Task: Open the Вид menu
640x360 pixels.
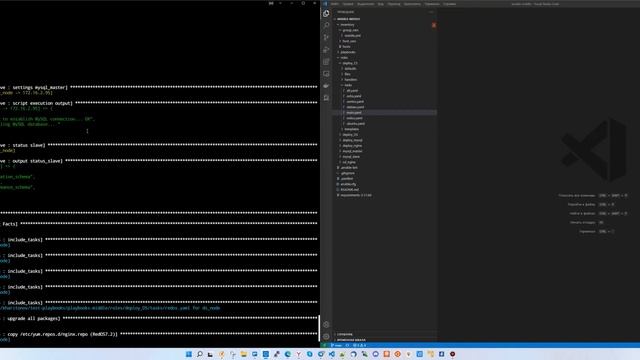Action: 381,4
